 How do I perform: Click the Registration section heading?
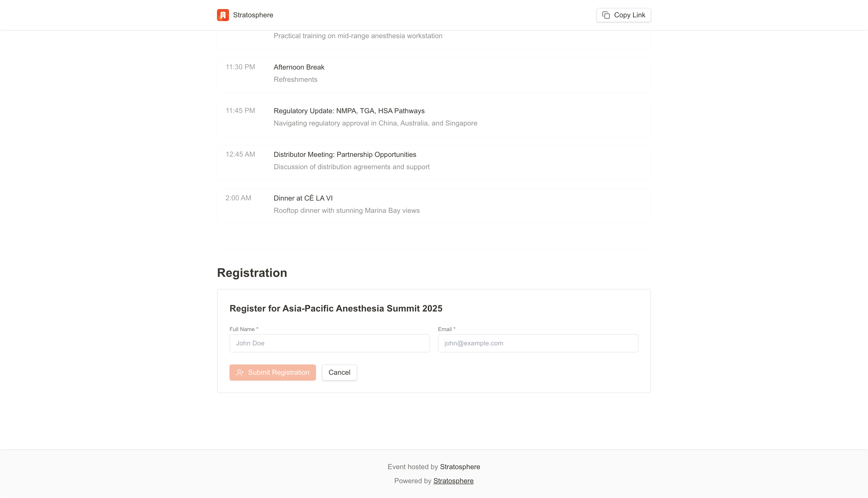[x=252, y=273]
